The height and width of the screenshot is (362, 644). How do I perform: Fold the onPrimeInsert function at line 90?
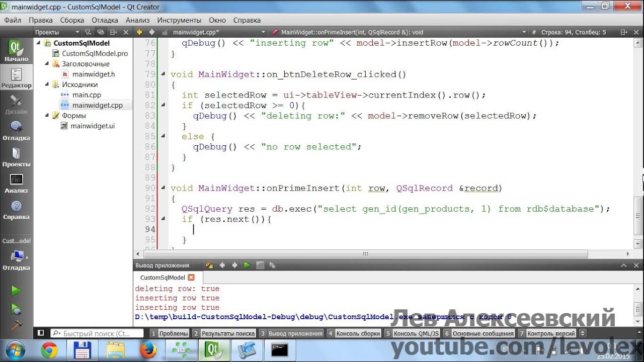coord(164,188)
